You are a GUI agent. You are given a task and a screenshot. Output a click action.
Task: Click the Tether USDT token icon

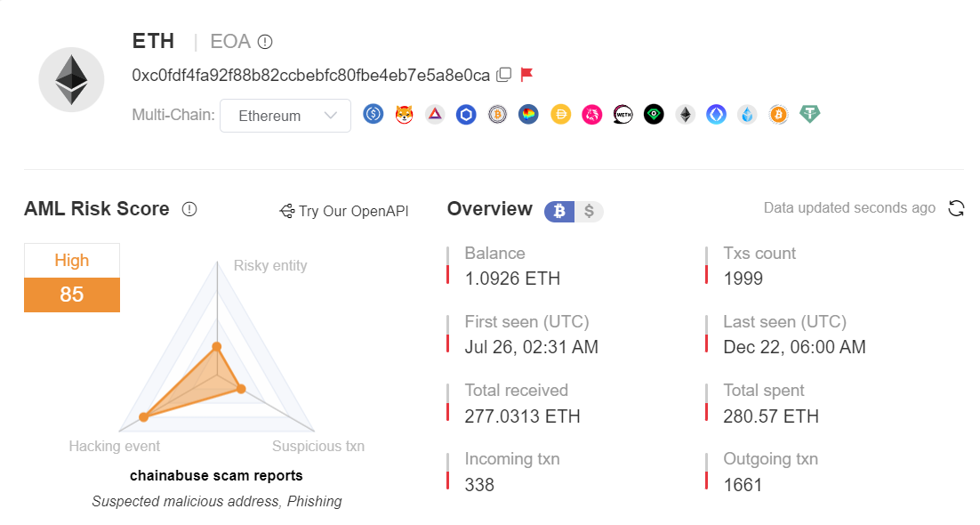(809, 114)
